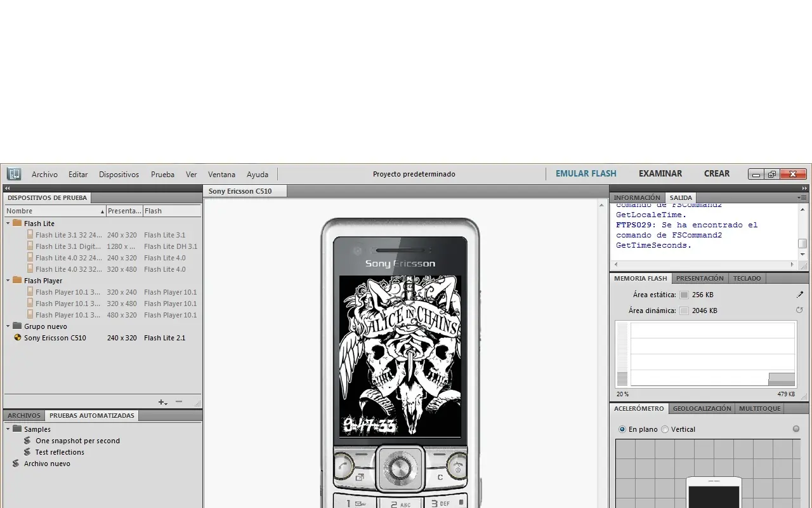
Task: Click the Sony Ericsson C510 device icon
Action: coord(18,338)
